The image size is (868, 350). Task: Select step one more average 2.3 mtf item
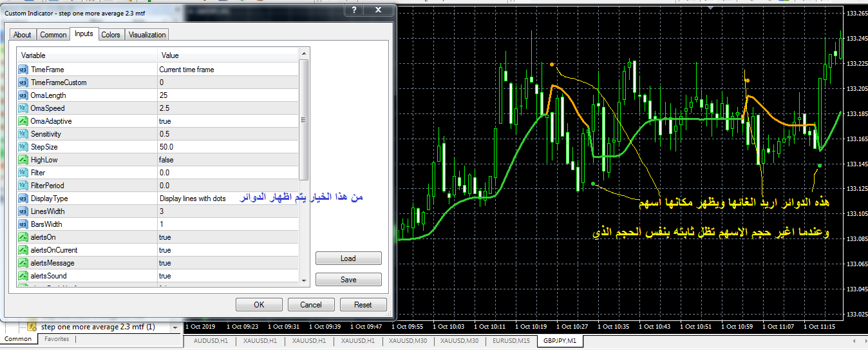(98, 327)
